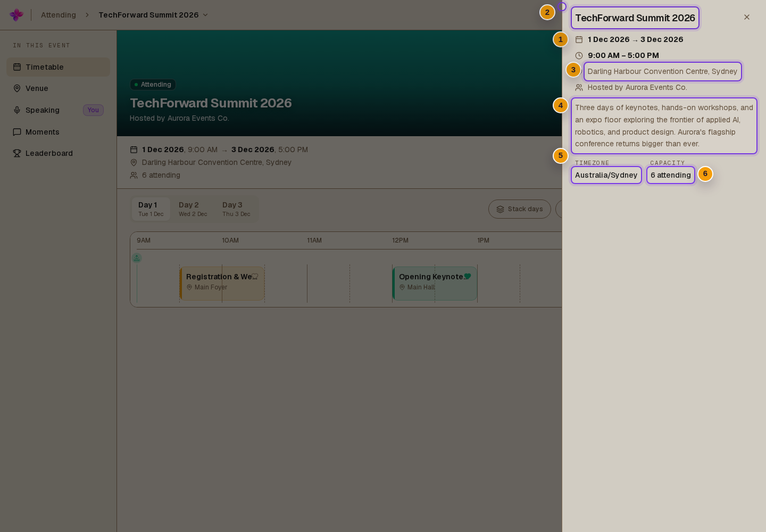Image resolution: width=766 pixels, height=532 pixels.
Task: Expand the TechForward Summit 2026 event dropdown
Action: (153, 15)
